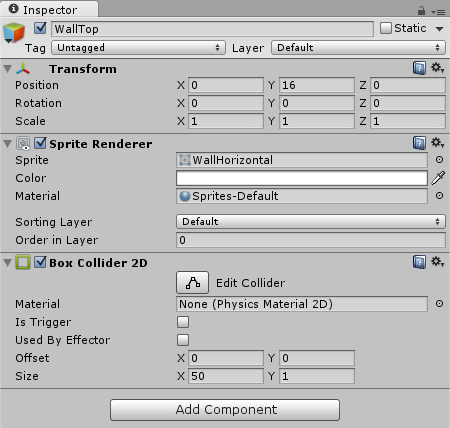Open Sprite Renderer help reference icon
Image resolution: width=450 pixels, height=428 pixels.
coord(419,143)
